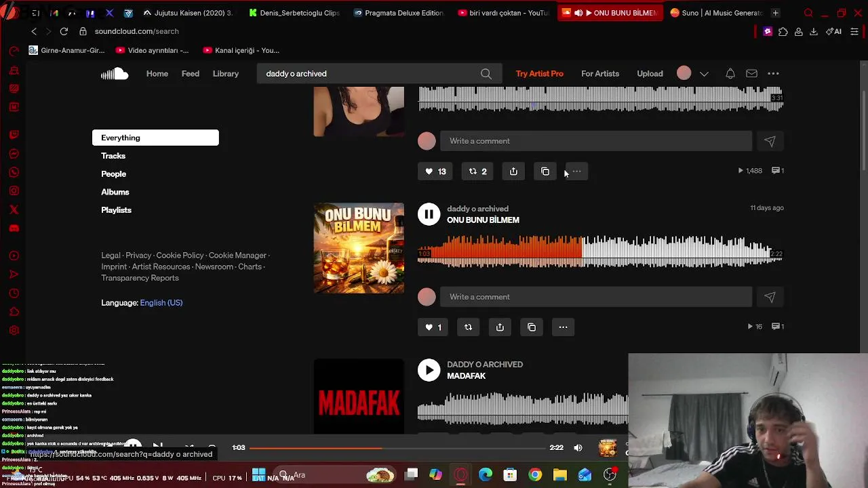Open browser easy setup sliders icon
Viewport: 868px width, 488px height.
[x=854, y=31]
